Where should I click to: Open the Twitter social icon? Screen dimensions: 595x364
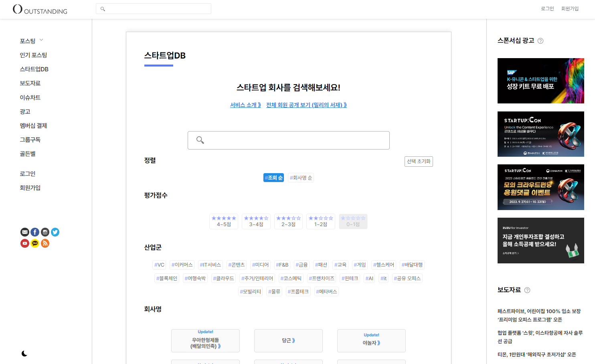pos(55,232)
